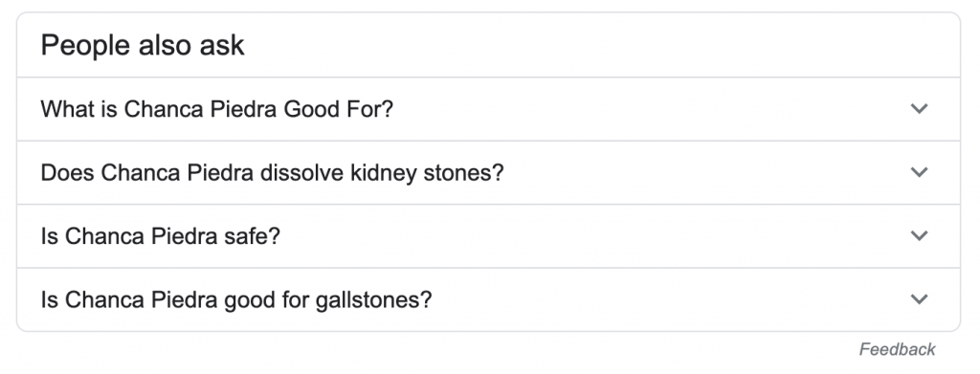Click the down arrow beside "Is Chanca Piedra safe?"
This screenshot has width=980, height=374.
point(919,235)
